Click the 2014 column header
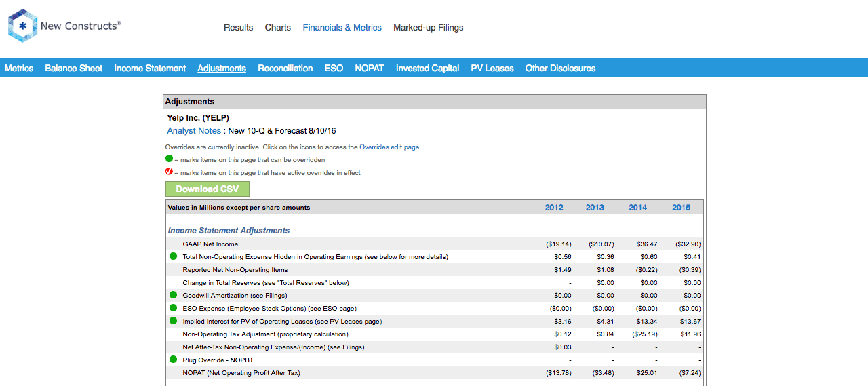The image size is (868, 386). (x=638, y=208)
